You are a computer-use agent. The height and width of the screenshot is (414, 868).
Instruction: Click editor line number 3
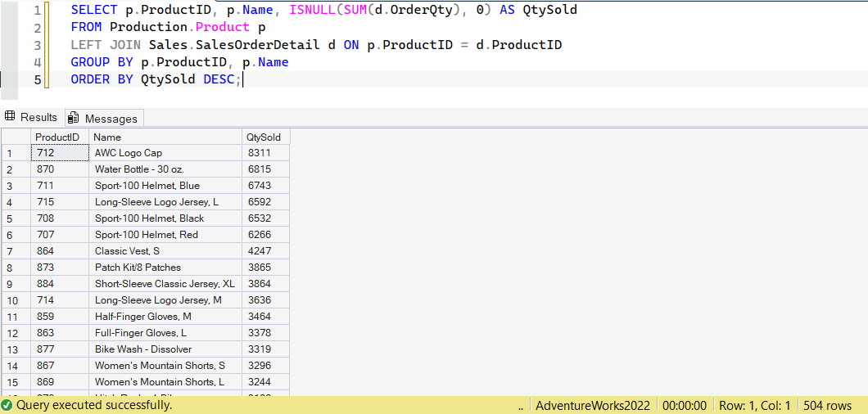[37, 45]
